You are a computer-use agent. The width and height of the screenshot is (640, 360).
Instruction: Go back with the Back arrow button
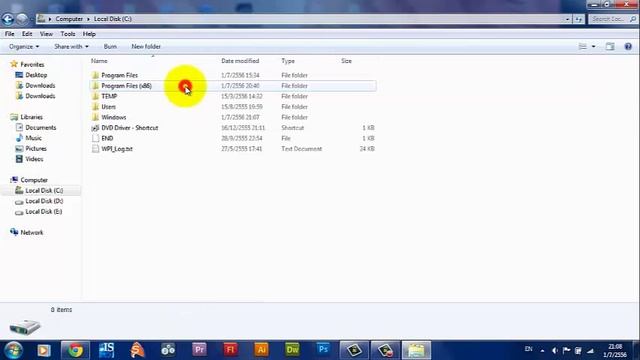point(8,19)
